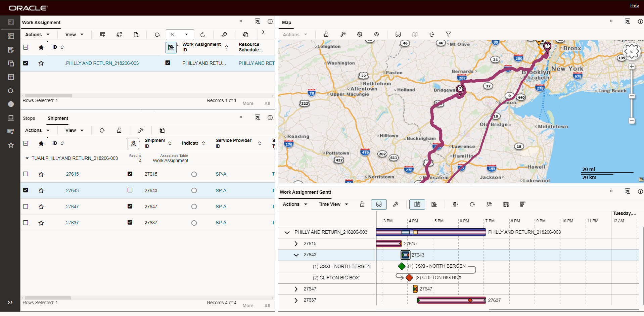Click glasses icon in Map toolbar
This screenshot has width=644, height=316.
[398, 34]
